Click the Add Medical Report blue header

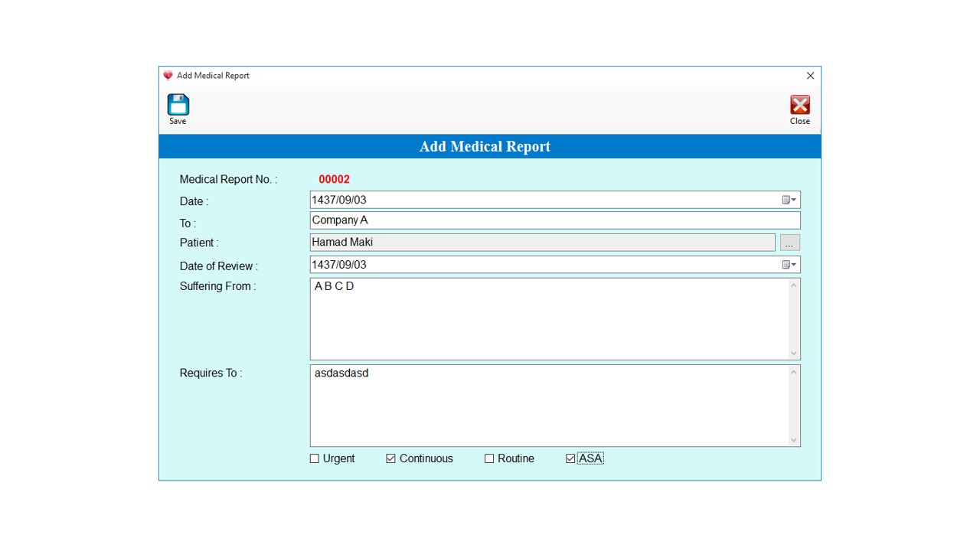[490, 146]
